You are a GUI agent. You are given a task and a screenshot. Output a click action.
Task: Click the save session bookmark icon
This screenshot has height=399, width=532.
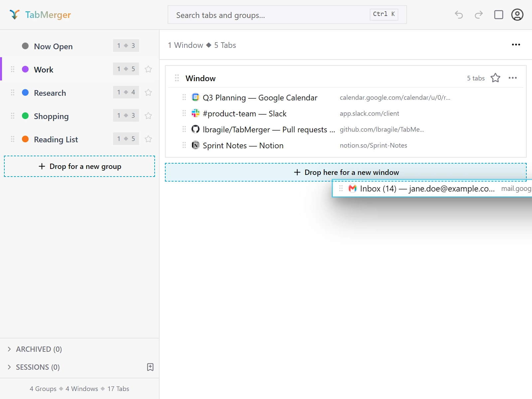150,367
